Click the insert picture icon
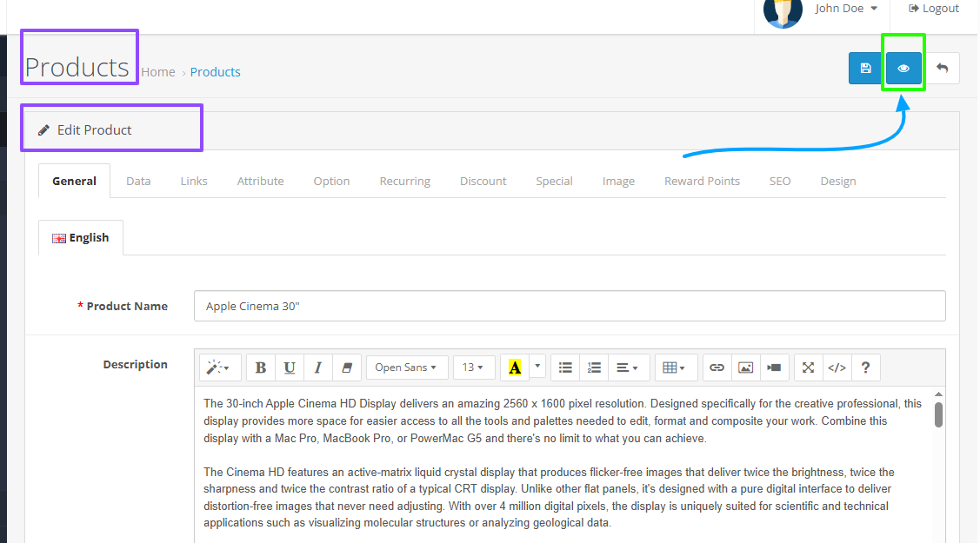This screenshot has height=543, width=980. tap(745, 368)
